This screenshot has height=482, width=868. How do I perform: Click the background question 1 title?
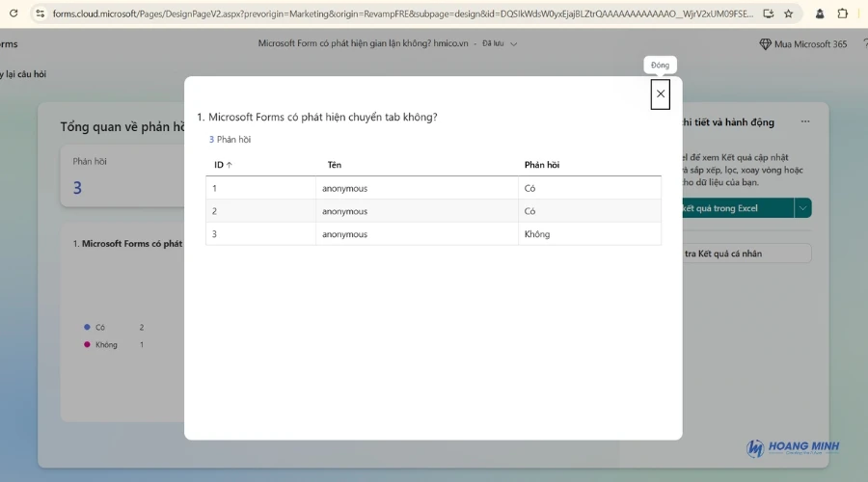(128, 244)
